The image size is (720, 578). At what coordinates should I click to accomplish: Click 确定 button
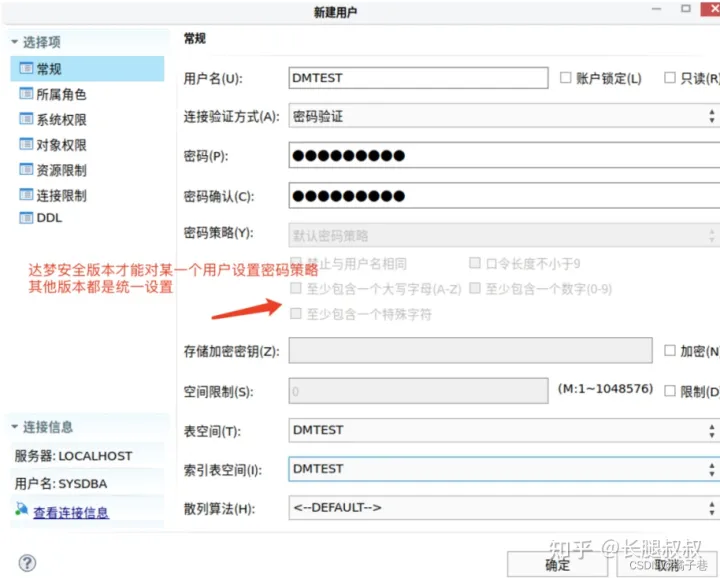[557, 564]
